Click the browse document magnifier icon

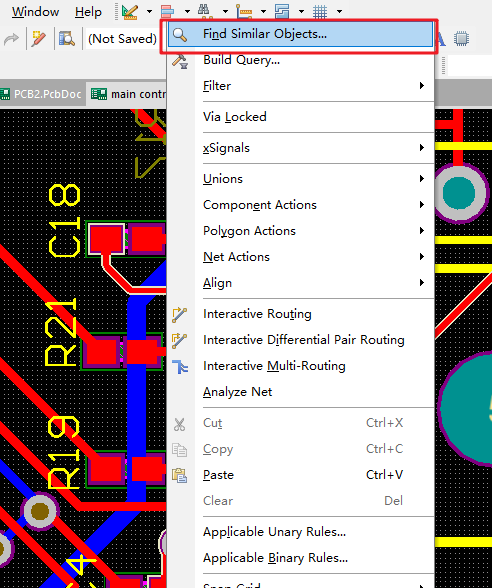[67, 39]
